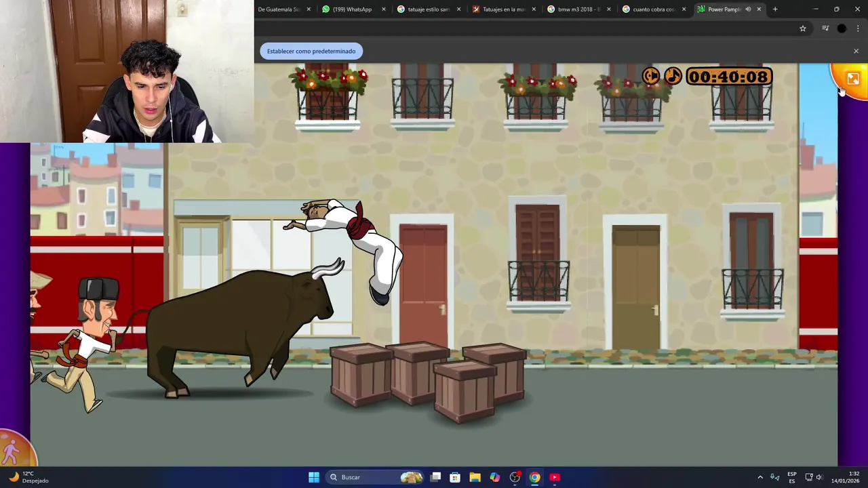This screenshot has height=488, width=868.
Task: Open the weather widget showing 12°C Despejado
Action: tap(28, 477)
